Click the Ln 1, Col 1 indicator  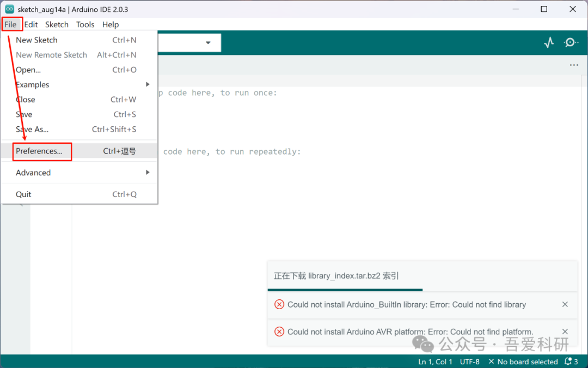435,361
